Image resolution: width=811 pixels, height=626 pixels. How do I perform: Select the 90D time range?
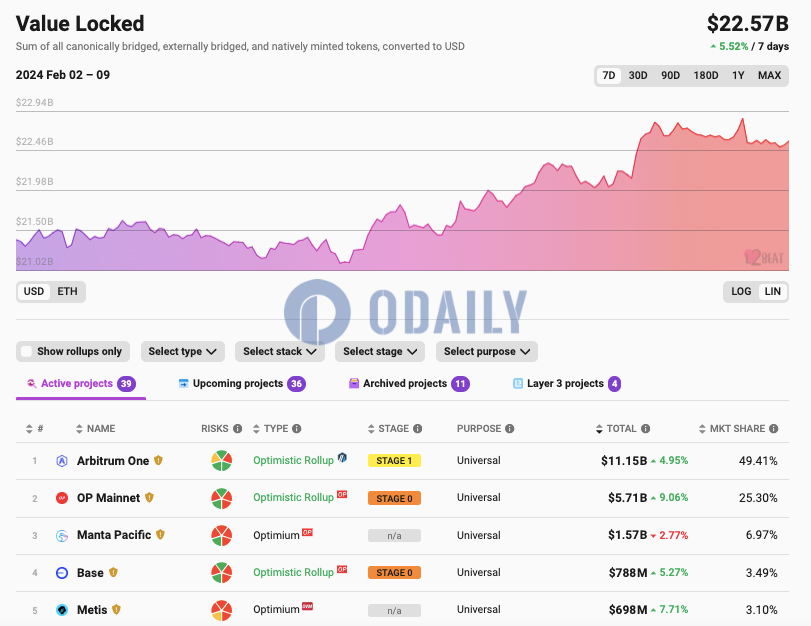pyautogui.click(x=670, y=76)
